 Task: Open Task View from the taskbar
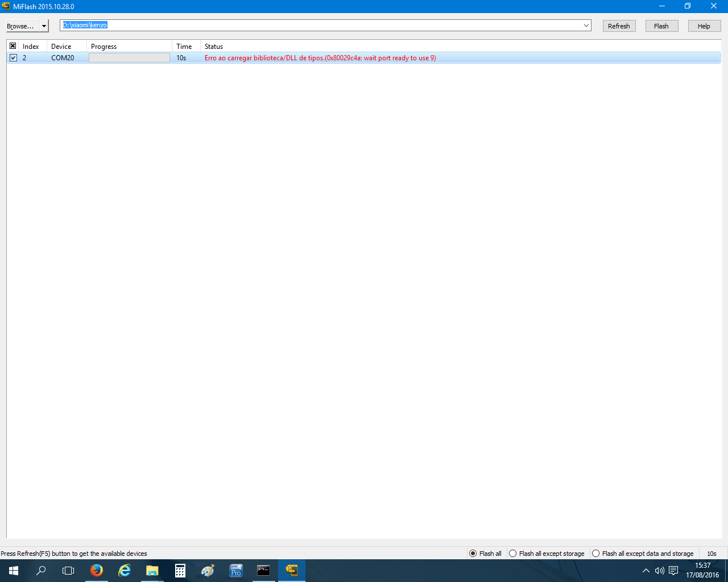tap(68, 571)
